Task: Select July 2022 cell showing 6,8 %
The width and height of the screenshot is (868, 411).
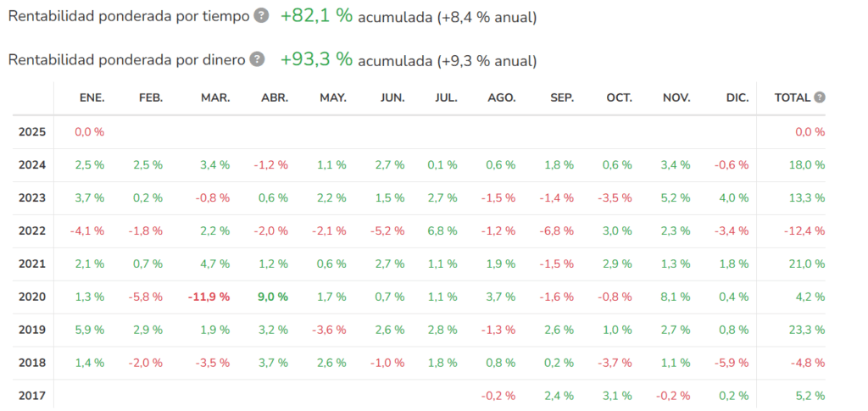Action: click(x=443, y=230)
